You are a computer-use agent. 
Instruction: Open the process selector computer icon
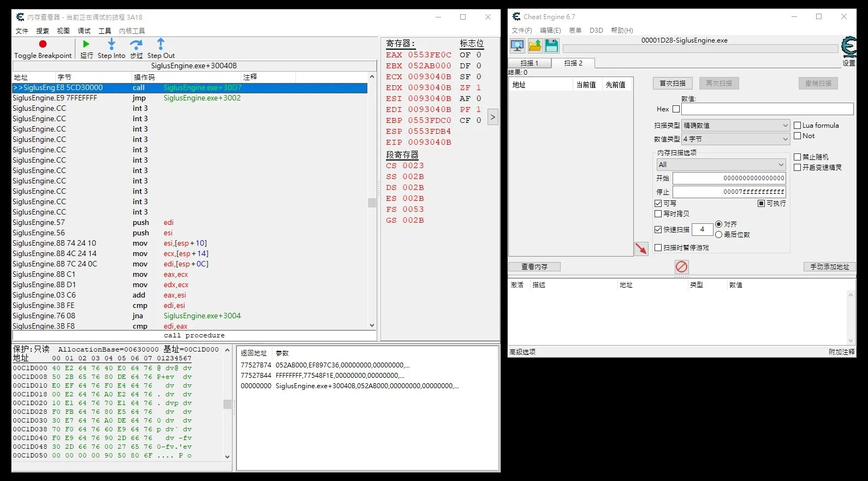517,46
